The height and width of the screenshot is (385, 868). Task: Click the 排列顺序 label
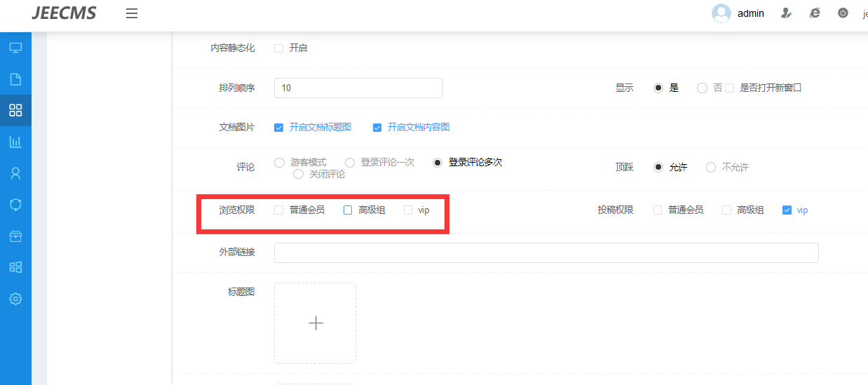(x=237, y=88)
